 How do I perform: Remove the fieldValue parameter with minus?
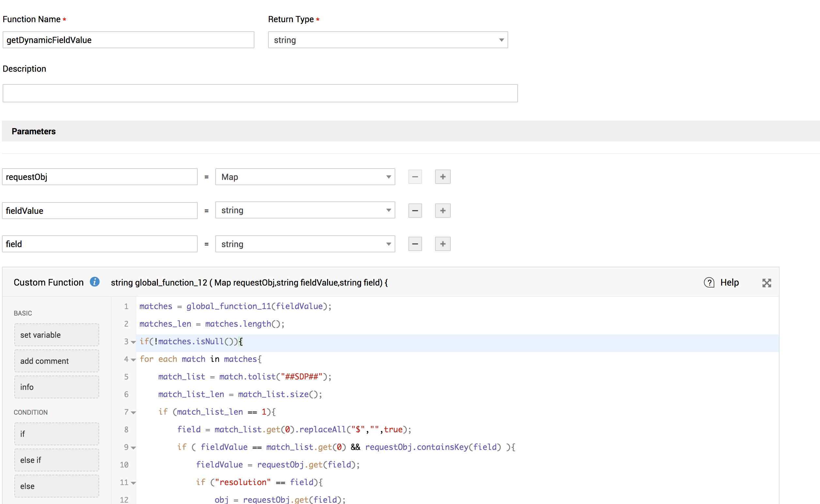click(x=415, y=211)
